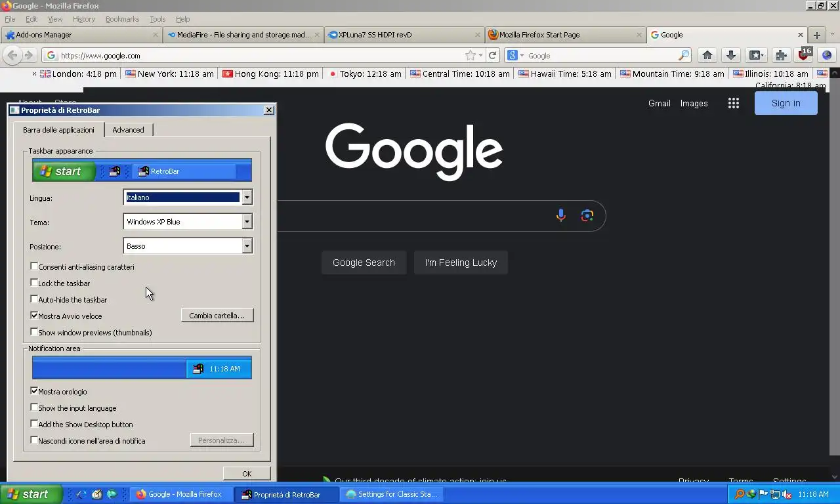
Task: Click the magnifier icon in the system tray
Action: 740,494
